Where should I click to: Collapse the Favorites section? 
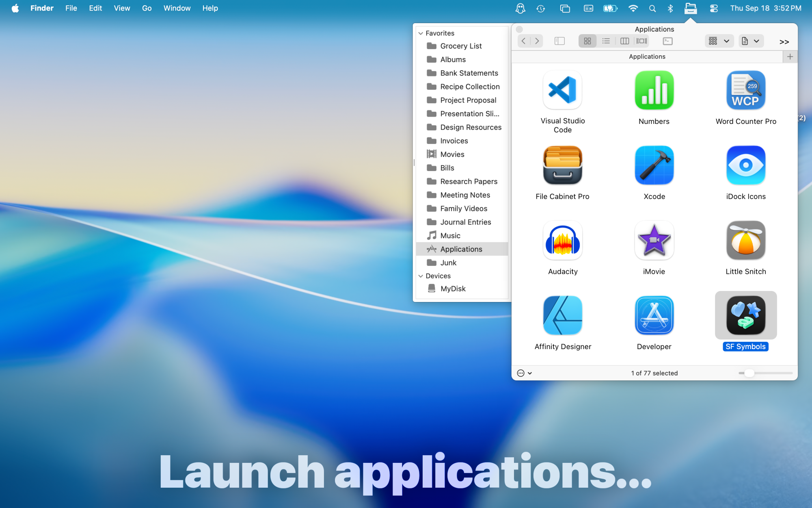click(x=421, y=33)
